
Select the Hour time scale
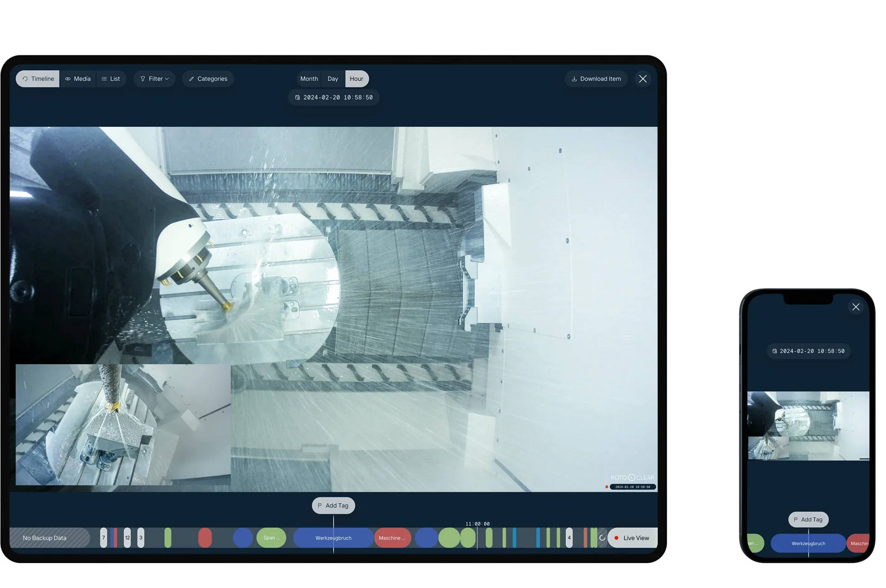pos(357,79)
